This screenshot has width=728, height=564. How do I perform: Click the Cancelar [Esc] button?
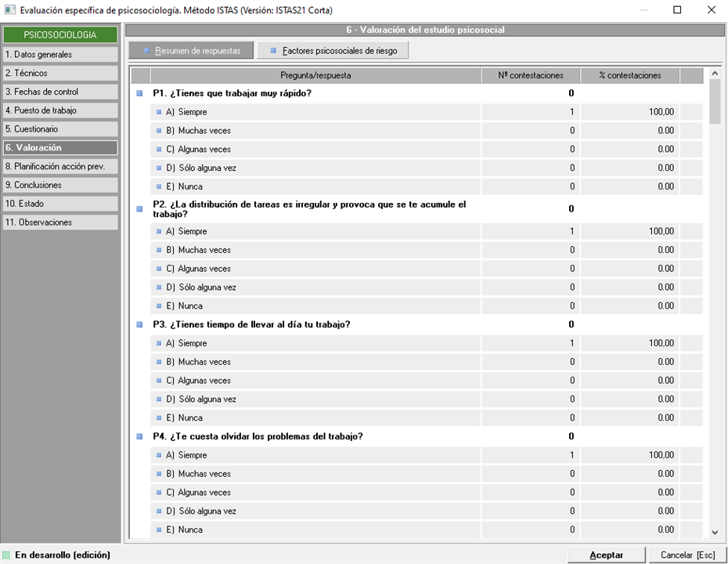(687, 555)
